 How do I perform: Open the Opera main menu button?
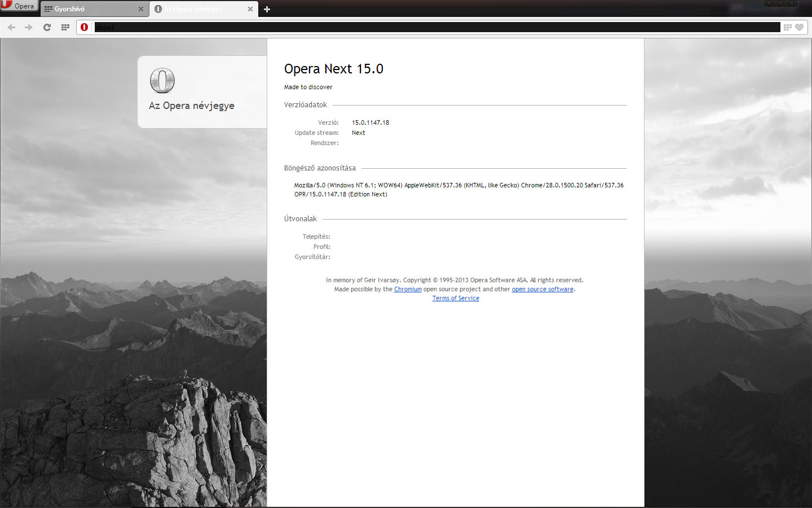(19, 6)
